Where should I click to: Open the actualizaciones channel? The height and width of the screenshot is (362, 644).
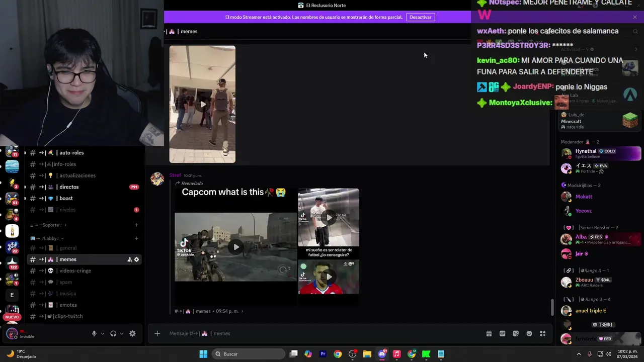(x=84, y=175)
